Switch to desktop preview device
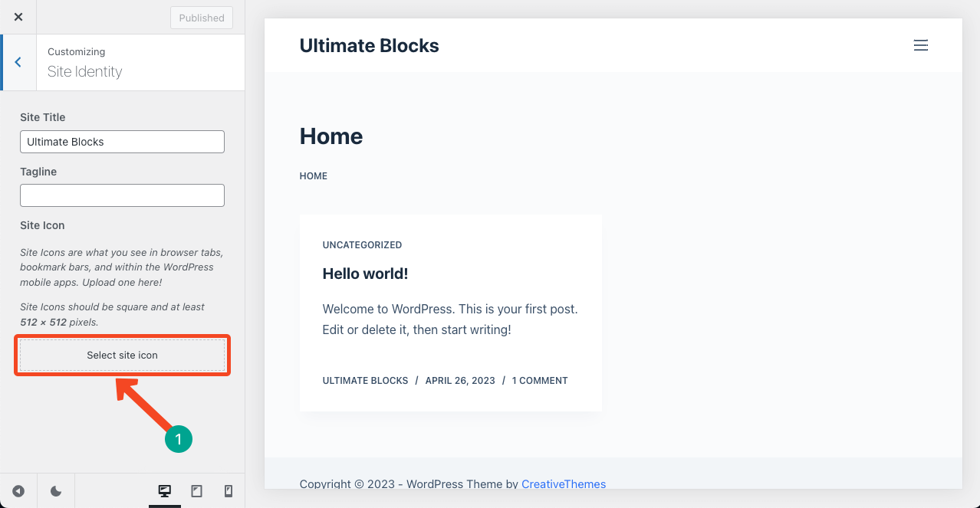This screenshot has height=508, width=980. click(x=164, y=491)
